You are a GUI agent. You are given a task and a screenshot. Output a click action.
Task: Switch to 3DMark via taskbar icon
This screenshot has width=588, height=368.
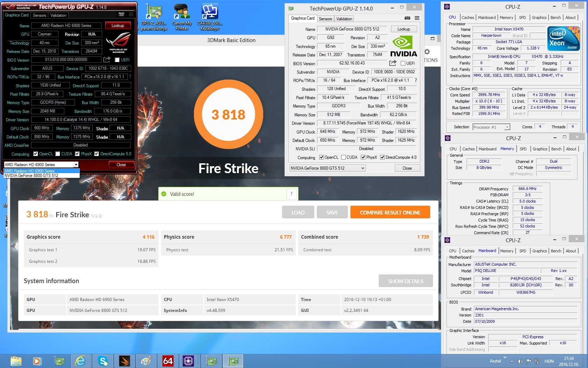pos(124,361)
